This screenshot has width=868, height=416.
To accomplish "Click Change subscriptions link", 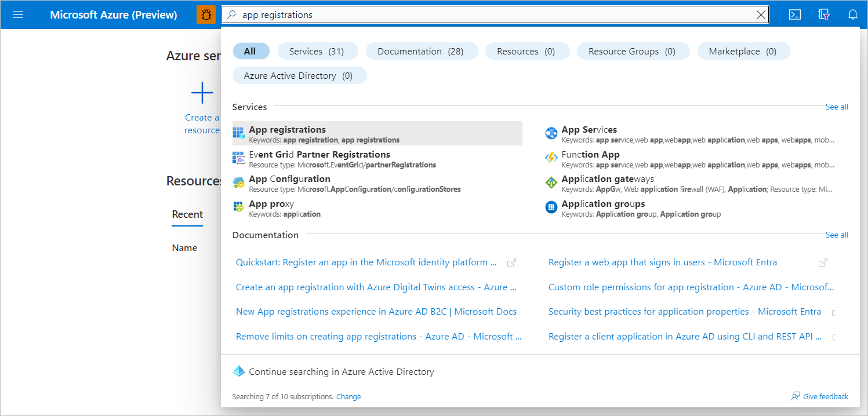I will click(x=348, y=397).
